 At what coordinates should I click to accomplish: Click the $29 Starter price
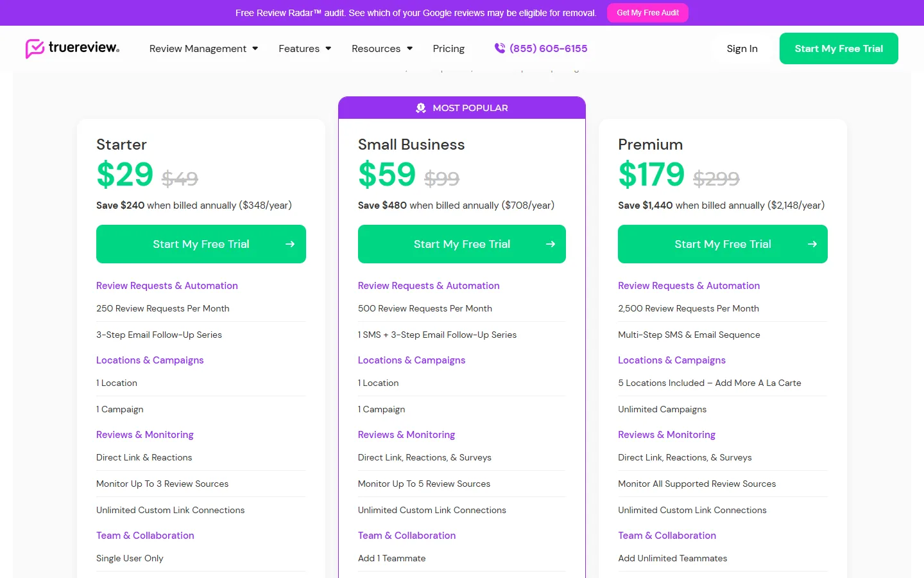click(x=125, y=175)
